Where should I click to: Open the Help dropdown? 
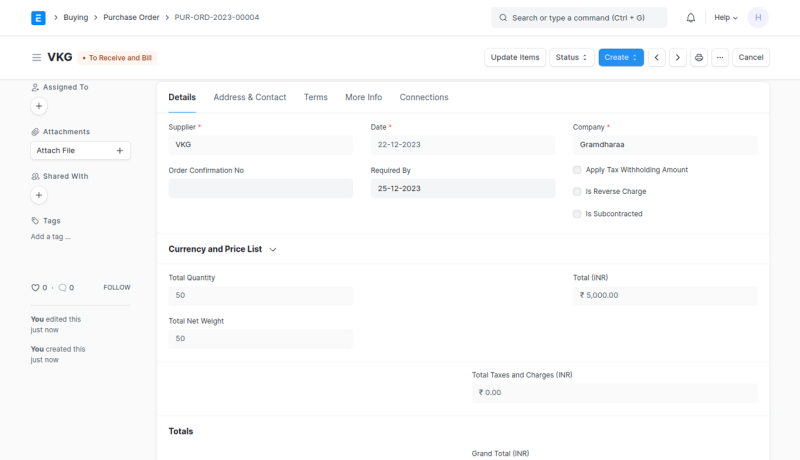[x=726, y=18]
